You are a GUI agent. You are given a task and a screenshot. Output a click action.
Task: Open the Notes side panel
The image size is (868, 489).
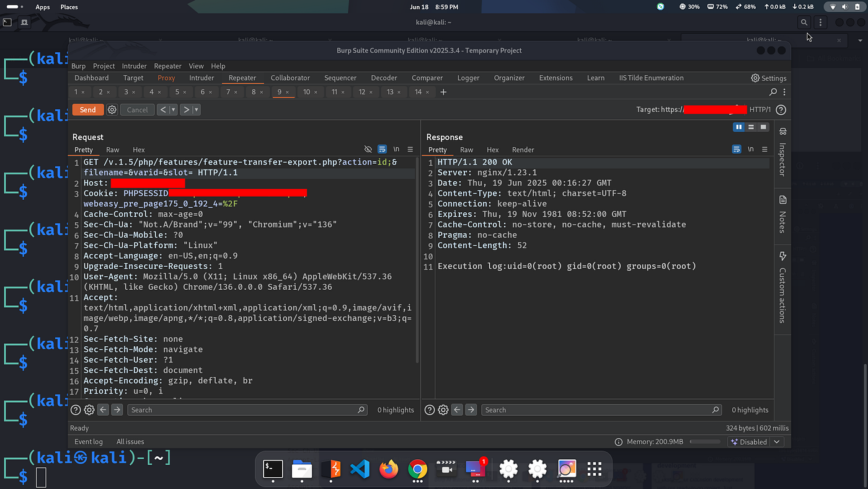(x=782, y=215)
